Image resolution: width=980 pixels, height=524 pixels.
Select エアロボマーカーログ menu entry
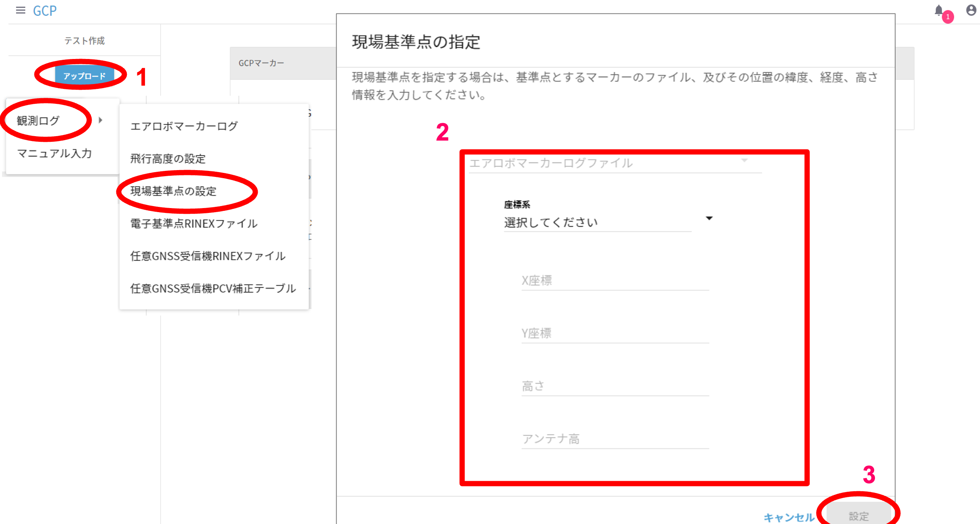tap(184, 126)
